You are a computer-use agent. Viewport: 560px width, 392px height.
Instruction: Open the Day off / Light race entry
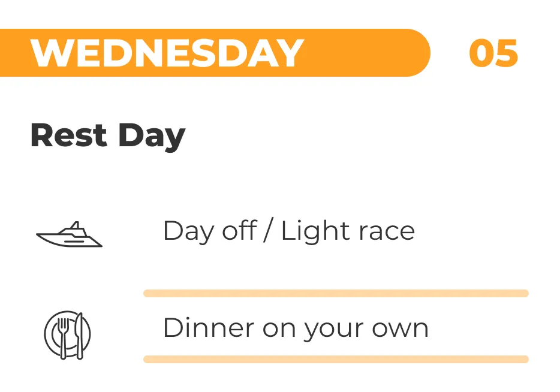(x=288, y=231)
